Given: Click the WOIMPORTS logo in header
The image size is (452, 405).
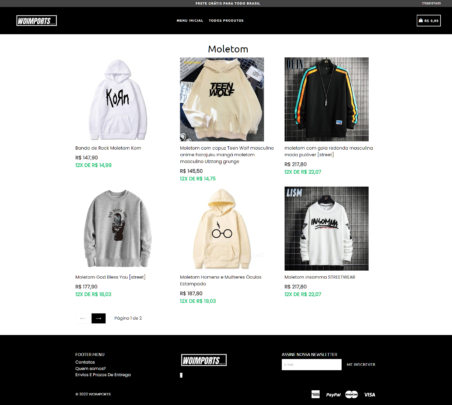Looking at the screenshot, I should coord(36,21).
